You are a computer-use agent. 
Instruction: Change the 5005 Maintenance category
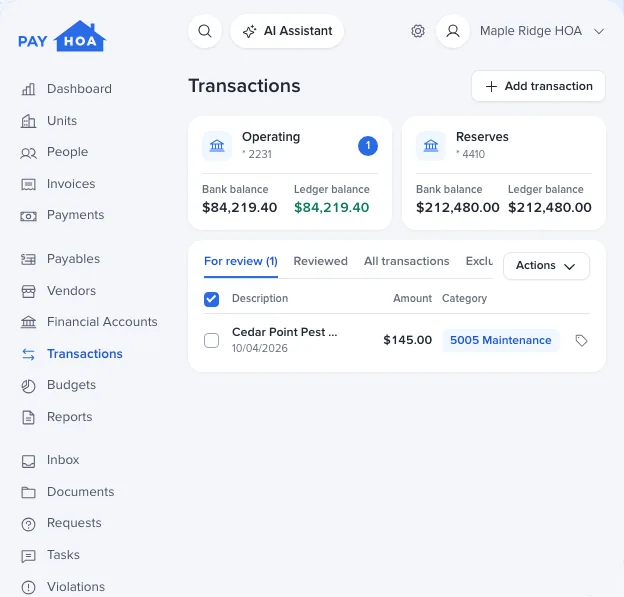coord(501,340)
